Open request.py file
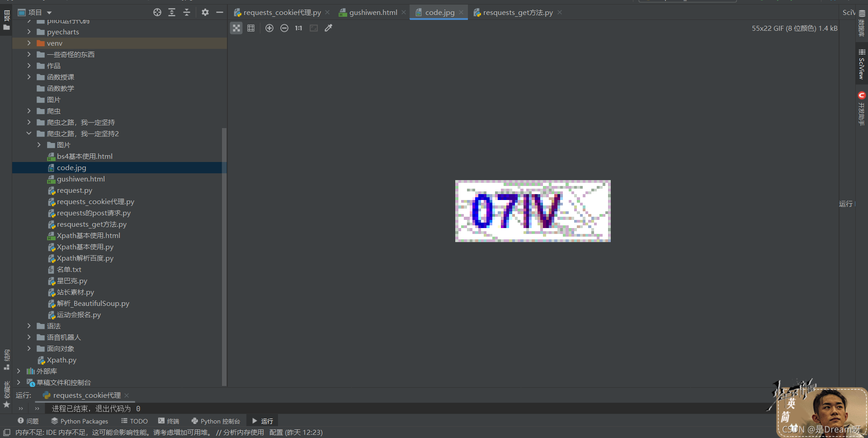 [74, 190]
